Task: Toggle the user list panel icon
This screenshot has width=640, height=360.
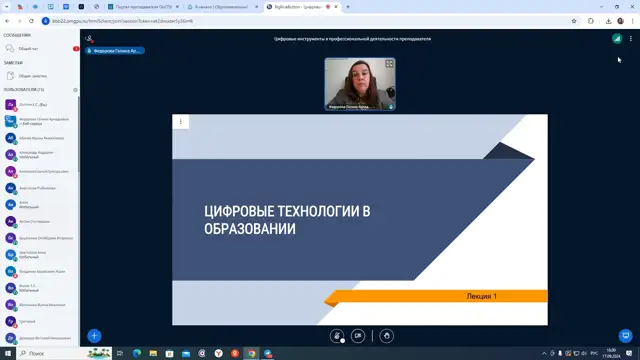Action: pyautogui.click(x=89, y=39)
